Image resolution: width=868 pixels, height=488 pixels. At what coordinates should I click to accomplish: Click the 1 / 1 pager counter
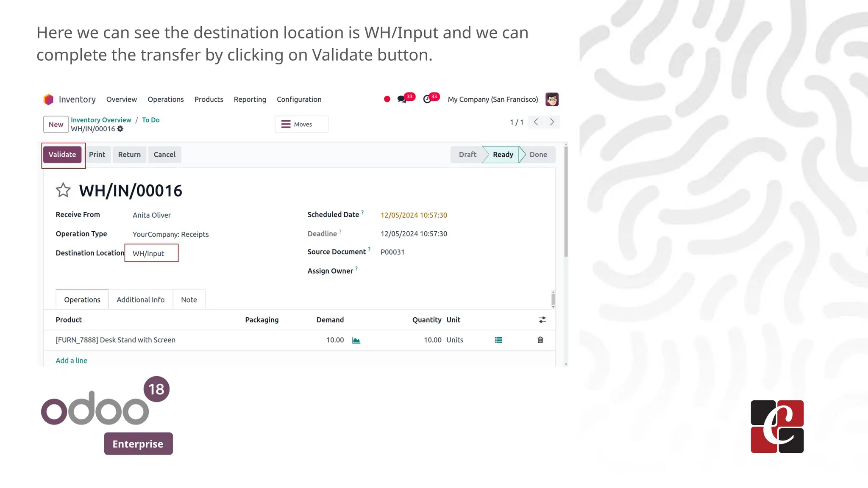coord(517,122)
